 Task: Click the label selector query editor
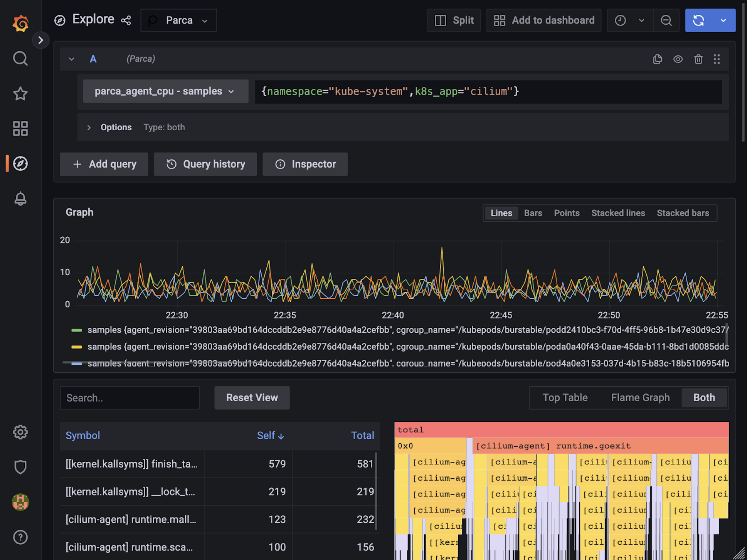(489, 92)
